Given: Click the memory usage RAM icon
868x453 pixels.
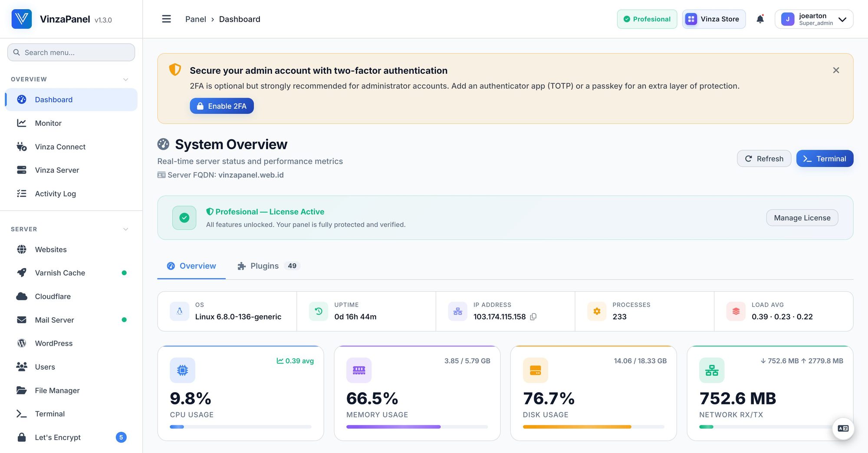Looking at the screenshot, I should click(x=359, y=370).
